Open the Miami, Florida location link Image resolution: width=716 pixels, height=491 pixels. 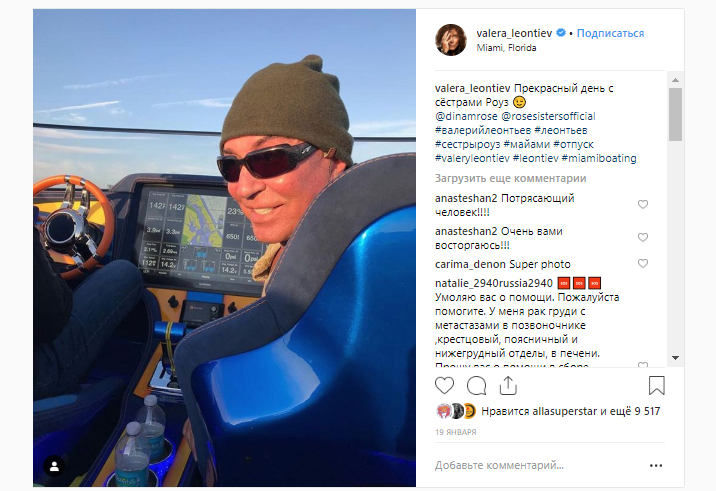click(506, 48)
